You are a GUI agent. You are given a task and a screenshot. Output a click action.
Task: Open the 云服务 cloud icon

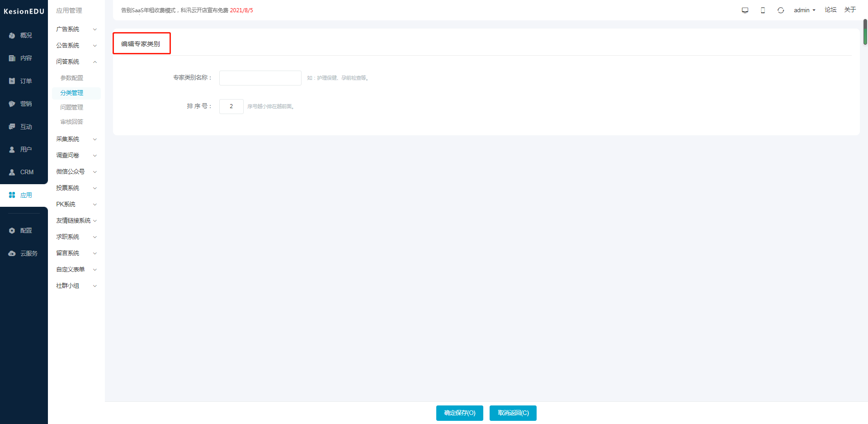pyautogui.click(x=12, y=253)
